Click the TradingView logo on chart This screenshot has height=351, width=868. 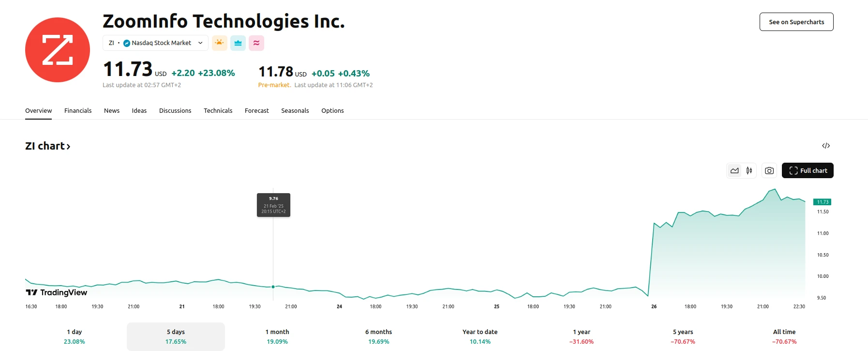57,292
